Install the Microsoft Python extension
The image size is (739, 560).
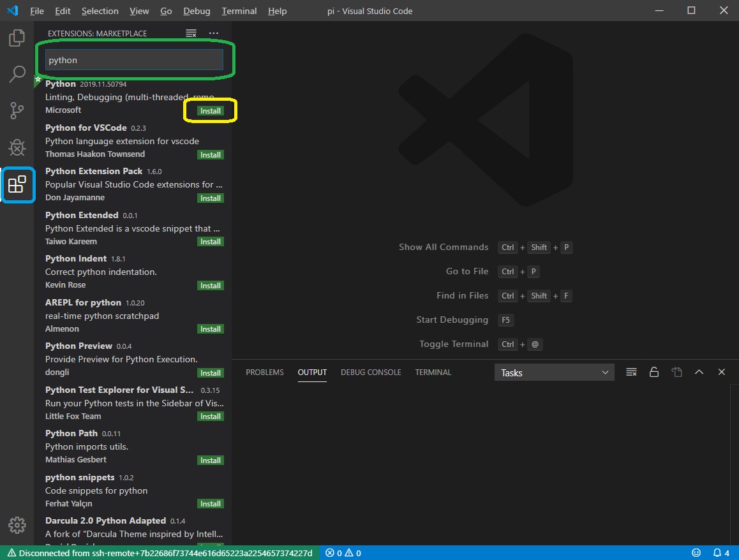210,111
